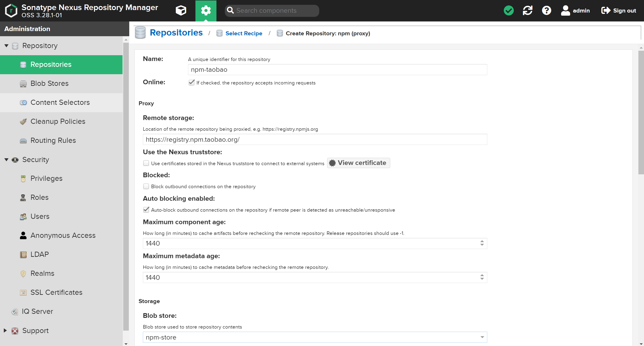Click the green system status check icon
Screen dimensions: 644x346
508,11
